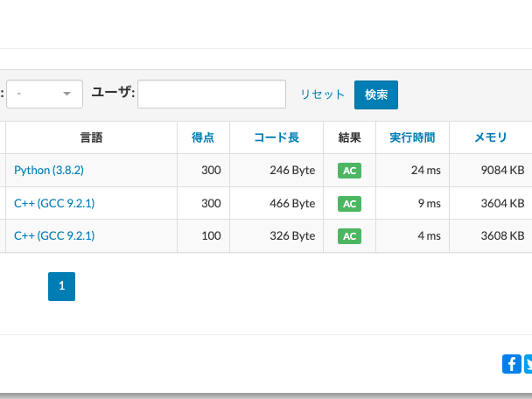Go to page 1 in pagination
The image size is (532, 399).
tap(61, 286)
